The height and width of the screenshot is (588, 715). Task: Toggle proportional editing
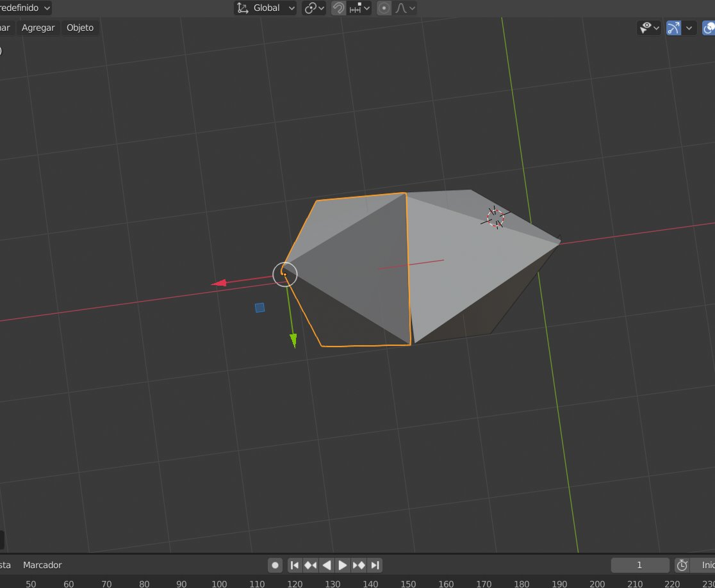(x=384, y=8)
